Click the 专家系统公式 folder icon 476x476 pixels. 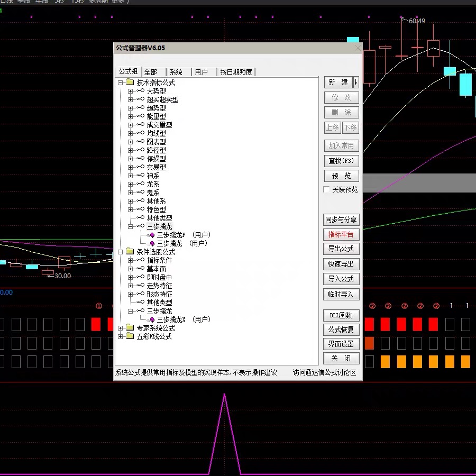pos(130,328)
